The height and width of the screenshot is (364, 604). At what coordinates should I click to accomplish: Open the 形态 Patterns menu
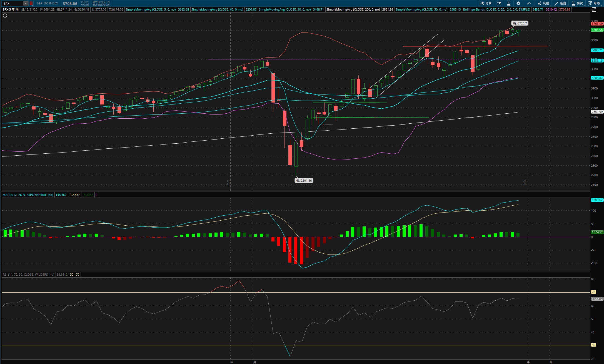click(594, 3)
